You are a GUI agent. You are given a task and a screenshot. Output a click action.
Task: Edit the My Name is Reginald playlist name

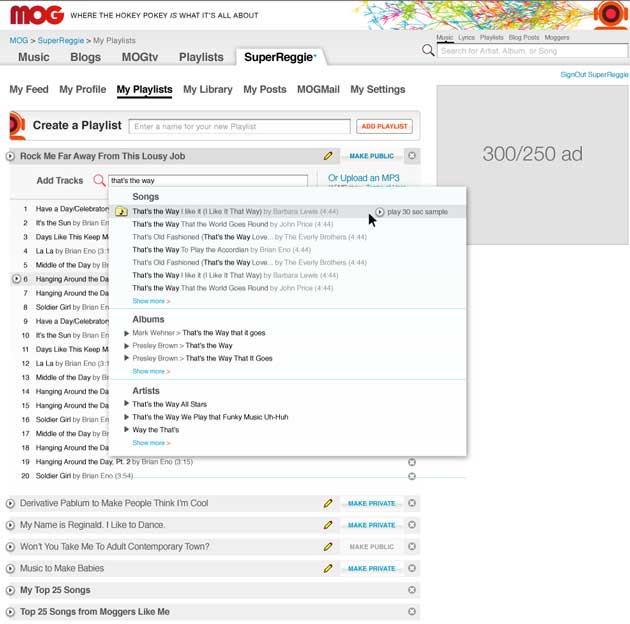pyautogui.click(x=328, y=525)
